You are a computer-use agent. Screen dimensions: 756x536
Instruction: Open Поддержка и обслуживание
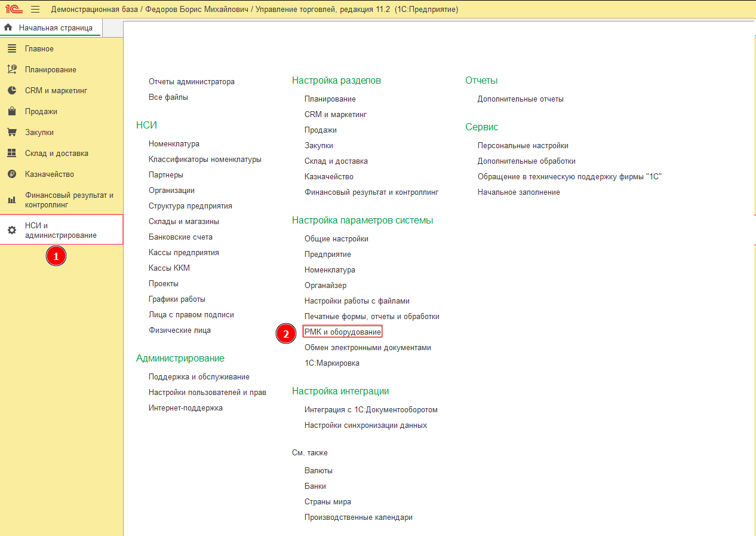[x=199, y=377]
